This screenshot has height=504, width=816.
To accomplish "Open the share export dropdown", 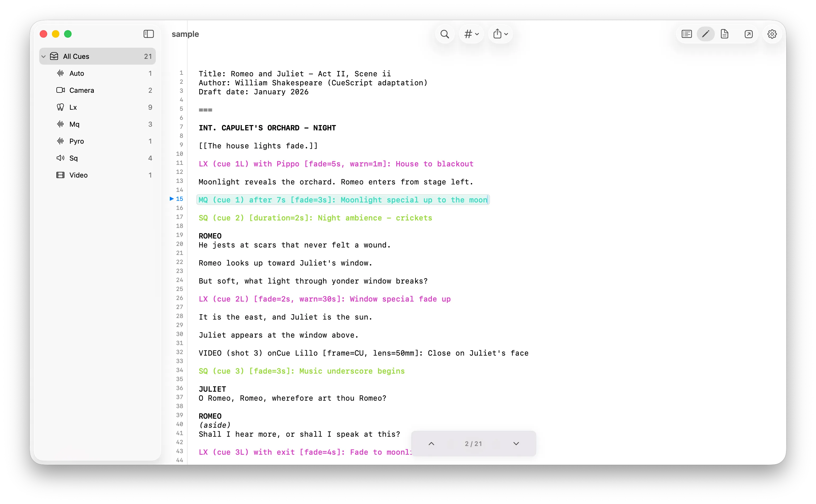I will [x=500, y=34].
